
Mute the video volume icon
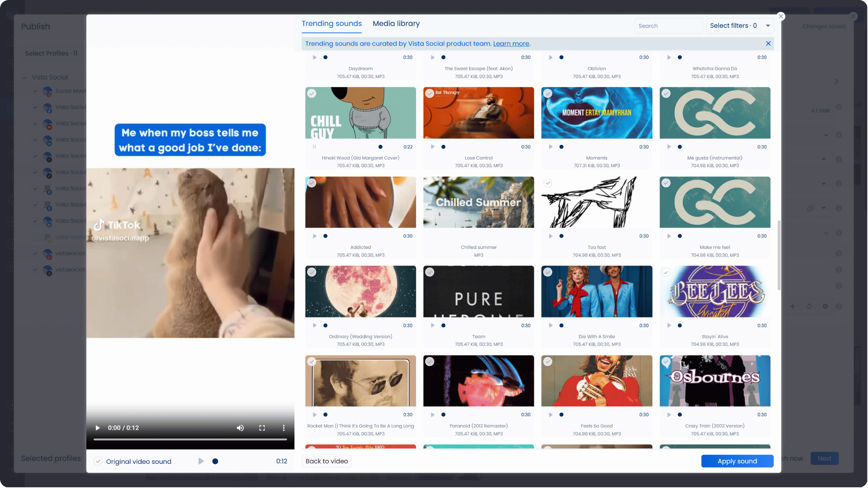[x=240, y=428]
